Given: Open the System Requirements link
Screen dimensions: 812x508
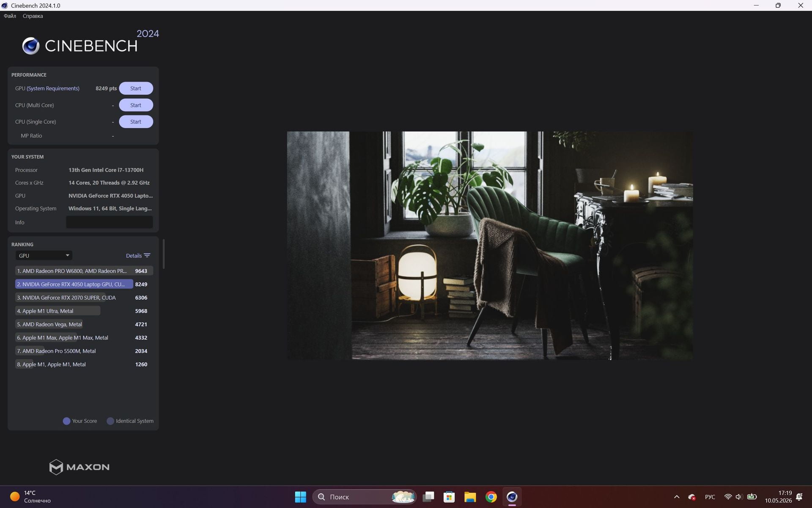Looking at the screenshot, I should click(53, 88).
